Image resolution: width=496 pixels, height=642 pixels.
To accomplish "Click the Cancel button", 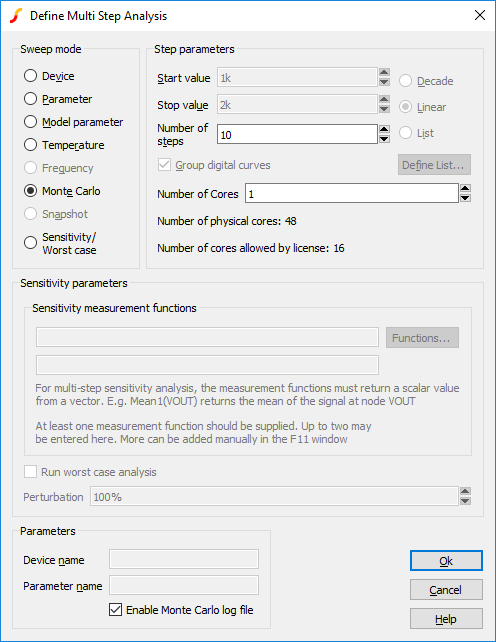I will click(446, 590).
